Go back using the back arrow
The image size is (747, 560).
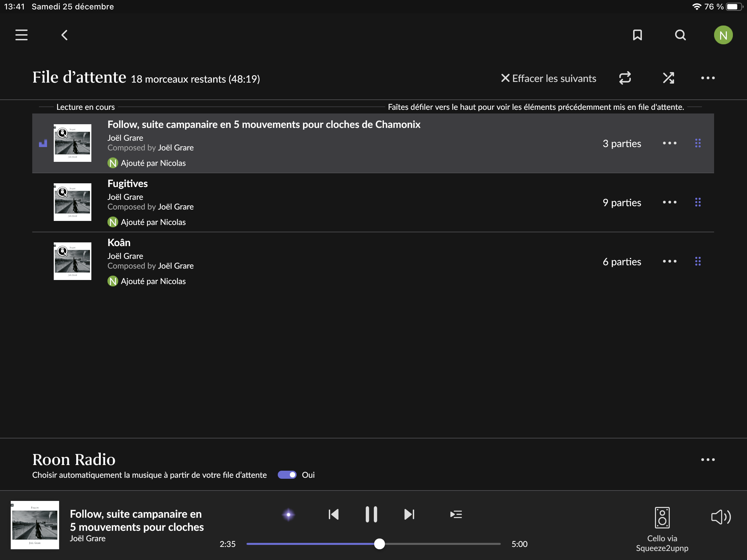(64, 35)
